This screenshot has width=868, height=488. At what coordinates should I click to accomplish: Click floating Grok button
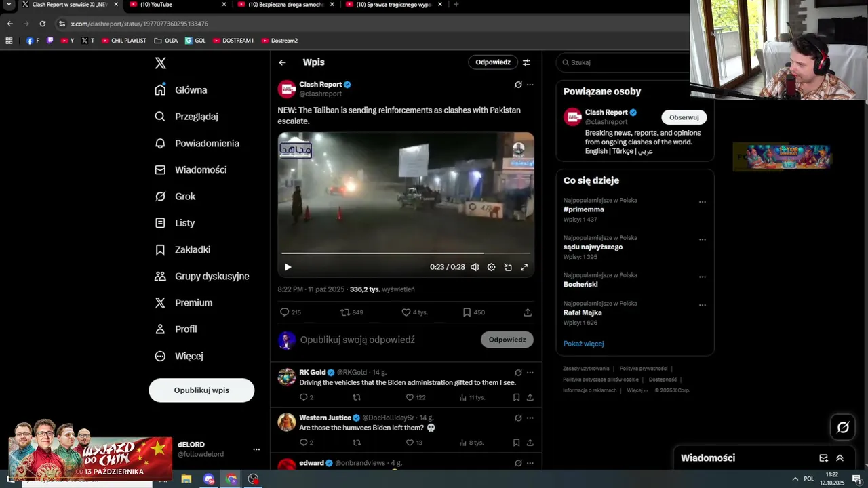pos(843,427)
